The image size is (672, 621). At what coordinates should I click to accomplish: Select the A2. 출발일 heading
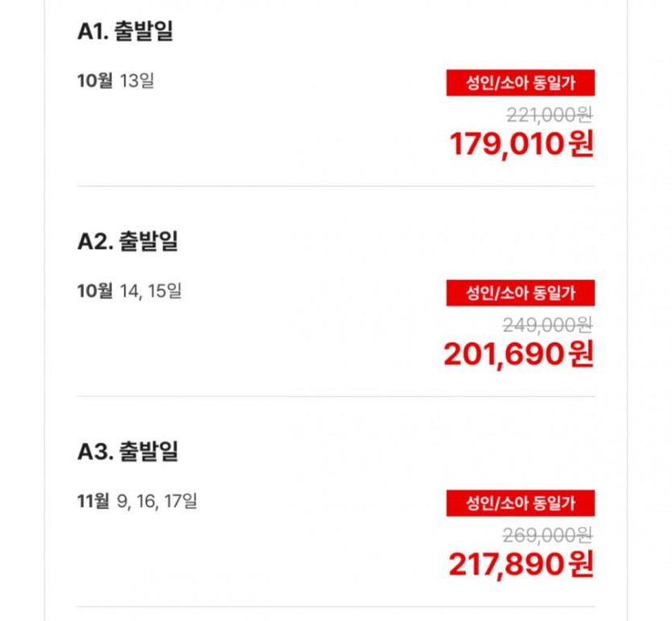128,241
